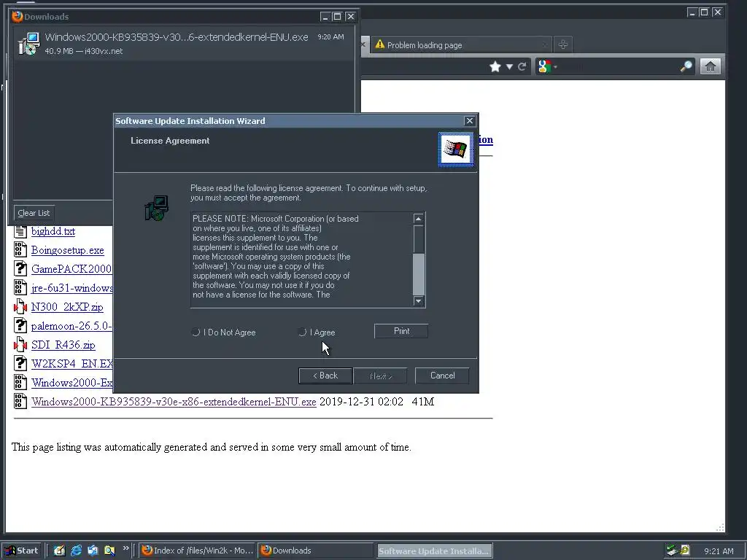Viewport: 747px width, 560px height.
Task: Open the Windows2000-KB935839-v30e extendedkernel link
Action: (174, 402)
